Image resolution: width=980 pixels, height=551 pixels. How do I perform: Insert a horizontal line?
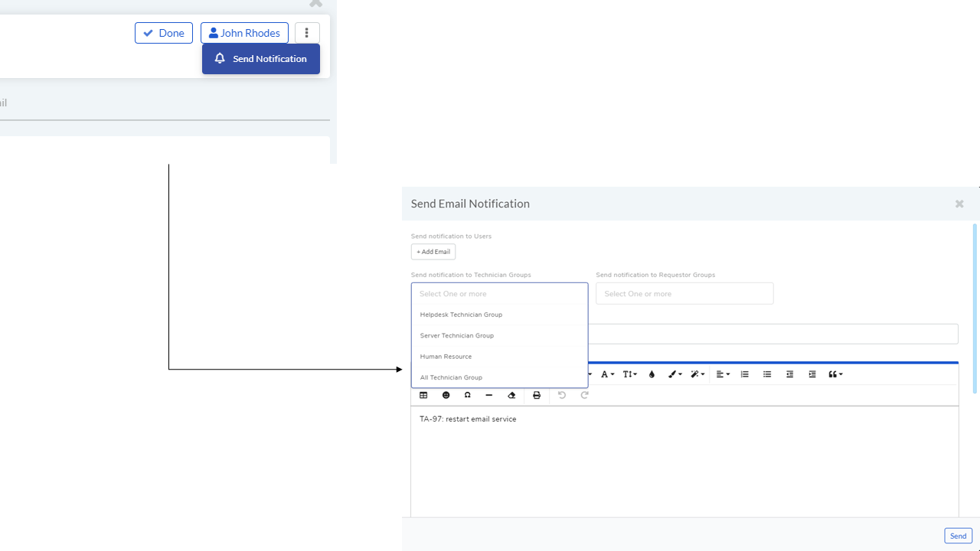coord(488,396)
